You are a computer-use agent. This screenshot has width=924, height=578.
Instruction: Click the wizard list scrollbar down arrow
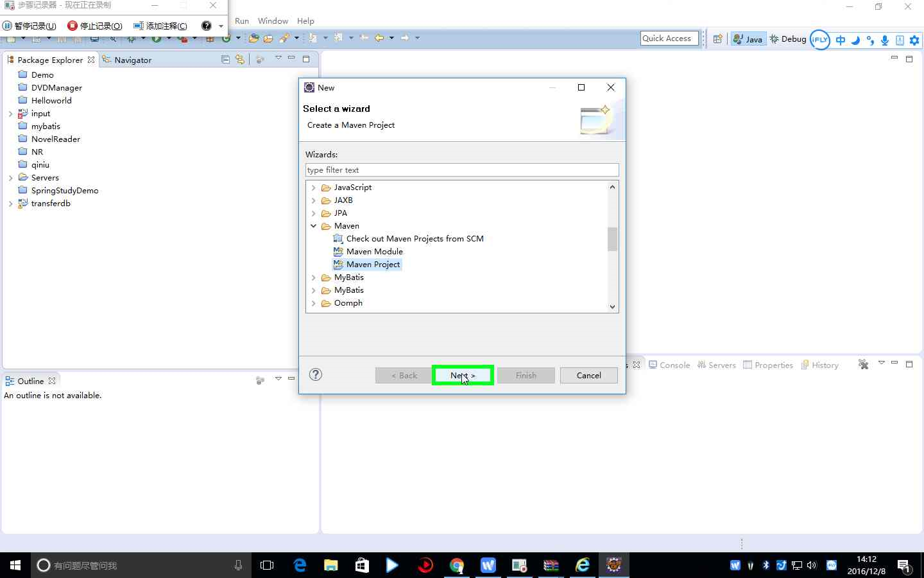point(613,307)
